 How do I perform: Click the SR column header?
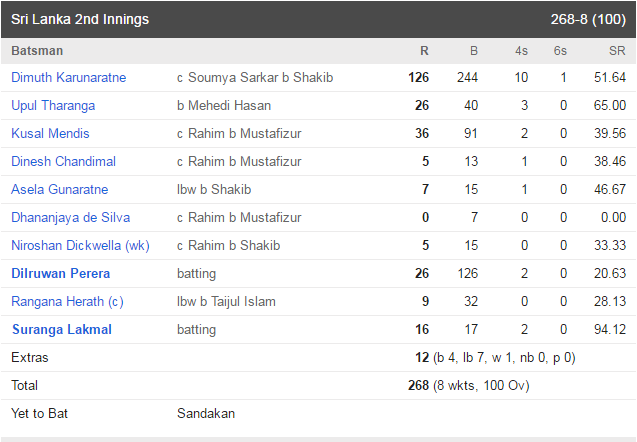pos(617,51)
